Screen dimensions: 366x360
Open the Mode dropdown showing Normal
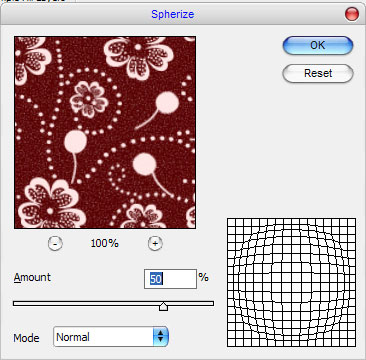(111, 337)
